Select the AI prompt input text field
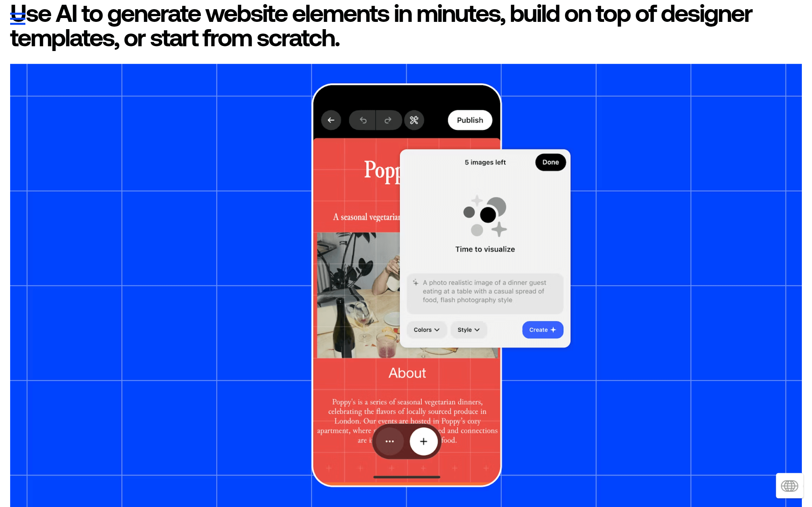Screen dimensions: 812x507 coord(484,291)
